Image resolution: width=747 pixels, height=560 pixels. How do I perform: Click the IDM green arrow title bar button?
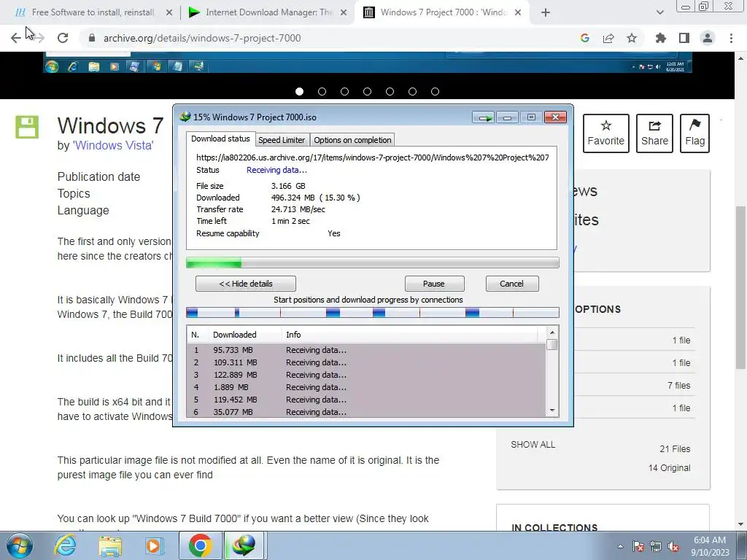484,117
